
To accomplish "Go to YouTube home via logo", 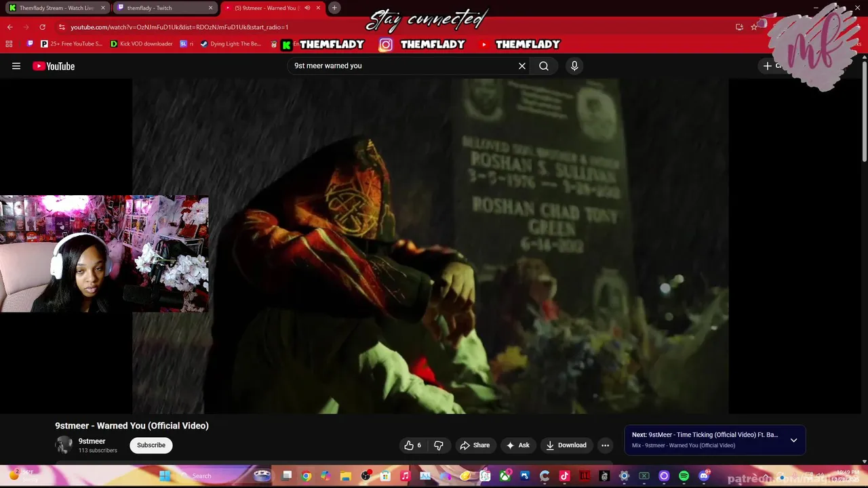I will click(54, 66).
